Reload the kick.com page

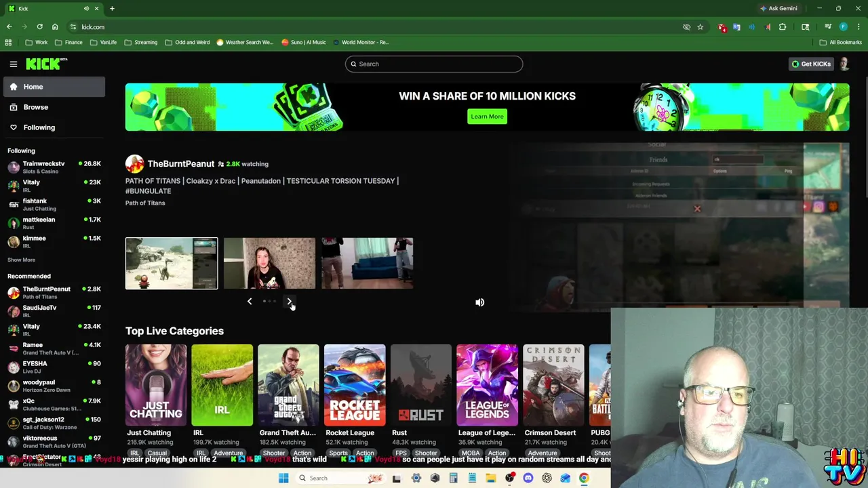point(39,26)
